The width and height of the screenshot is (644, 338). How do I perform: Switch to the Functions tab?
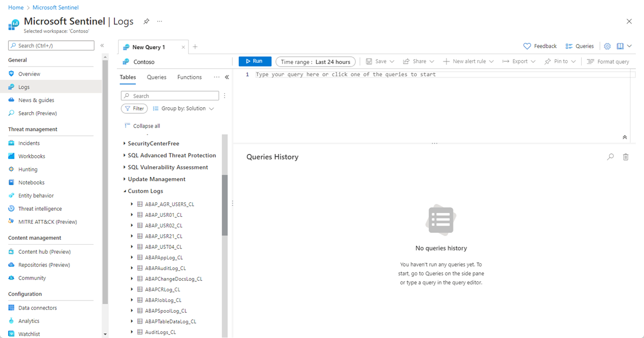(x=189, y=77)
